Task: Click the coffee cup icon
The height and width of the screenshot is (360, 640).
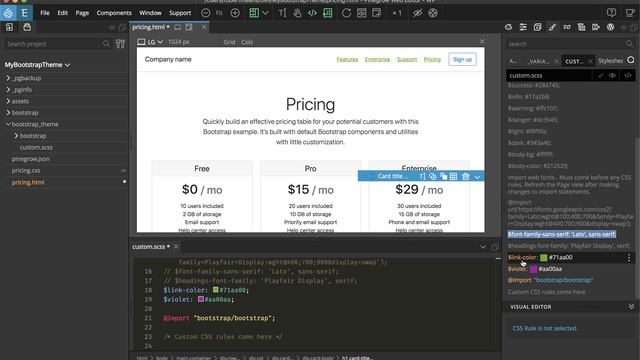Action: 630,13
